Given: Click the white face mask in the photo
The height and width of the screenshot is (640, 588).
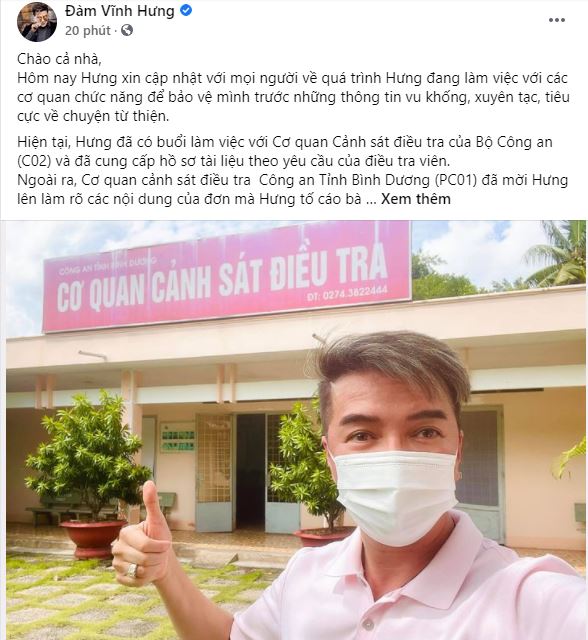Looking at the screenshot, I should coord(395,496).
